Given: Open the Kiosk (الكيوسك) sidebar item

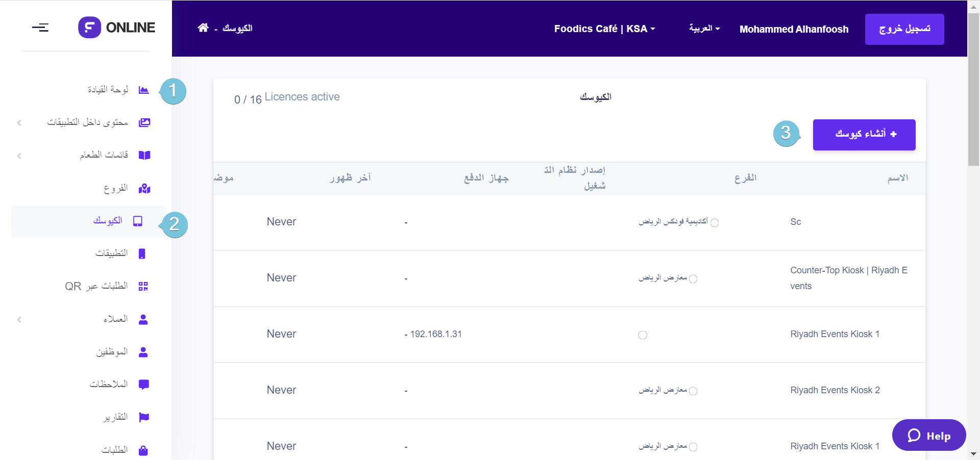Looking at the screenshot, I should tap(107, 221).
